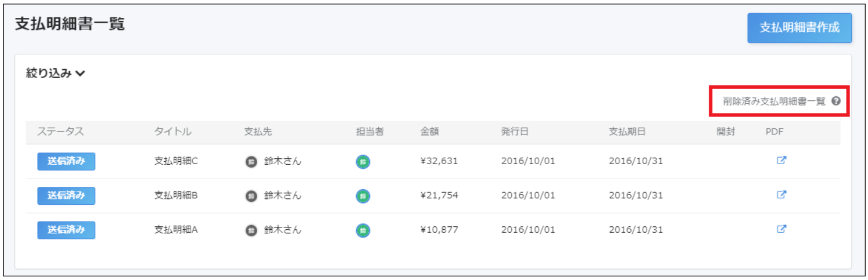
Task: Click 発行日 2016/10/01 in 支払明細C row
Action: coord(528,161)
